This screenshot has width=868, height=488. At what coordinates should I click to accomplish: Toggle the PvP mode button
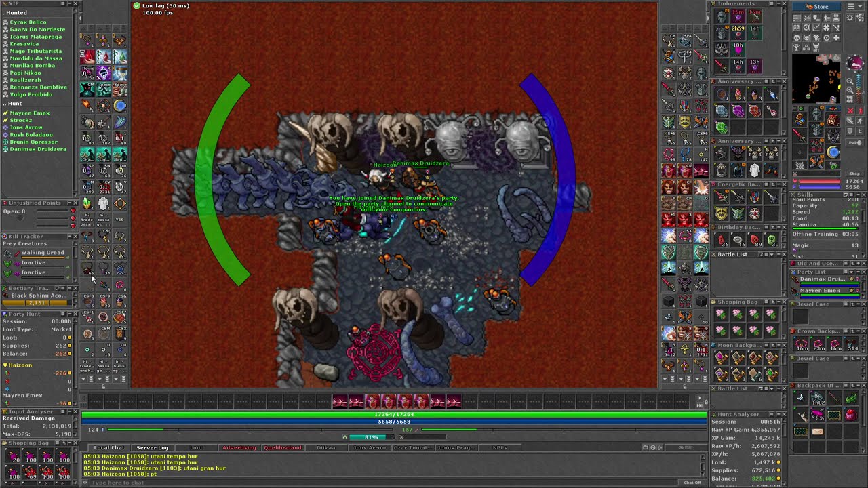[x=855, y=142]
